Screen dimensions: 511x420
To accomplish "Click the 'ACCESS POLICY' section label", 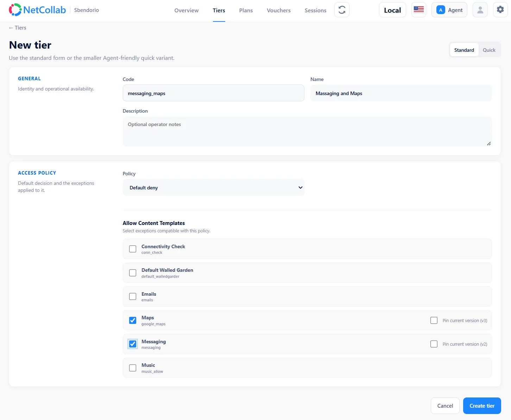I will (x=37, y=173).
